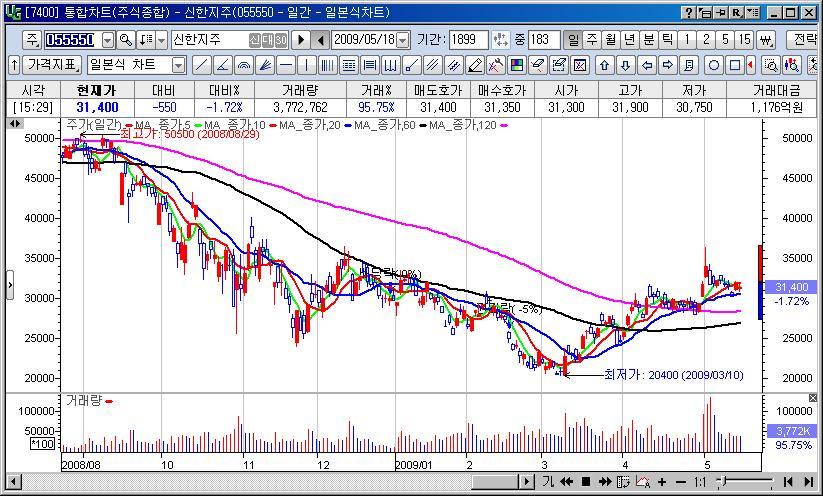Open the 일본식 차트 chart type dropdown
This screenshot has height=496, width=823.
pos(179,66)
